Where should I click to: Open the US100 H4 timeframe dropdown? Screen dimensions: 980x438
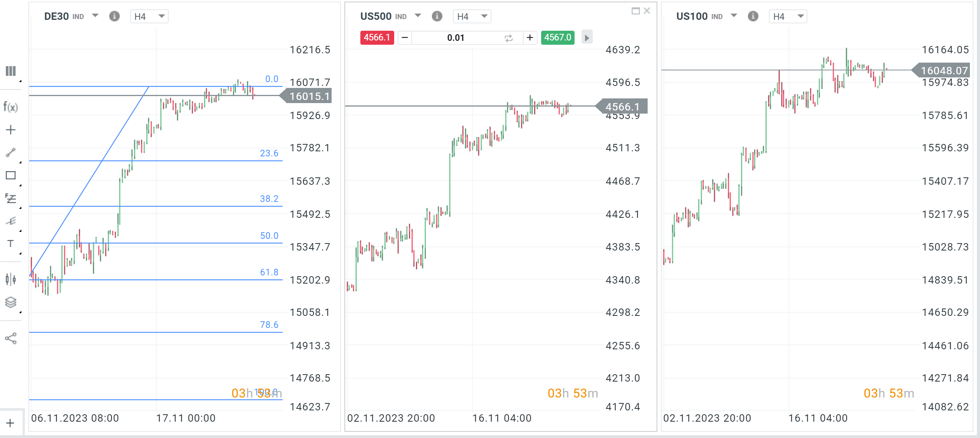coord(788,16)
